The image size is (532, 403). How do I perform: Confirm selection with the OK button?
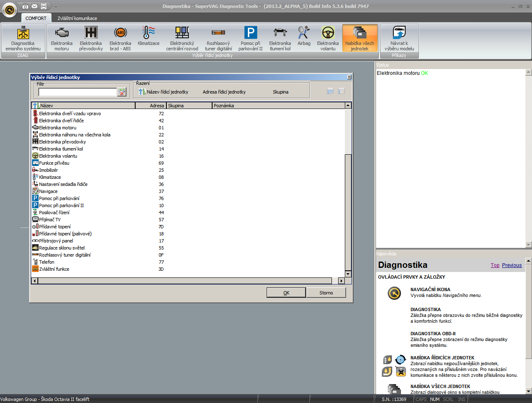tap(287, 293)
